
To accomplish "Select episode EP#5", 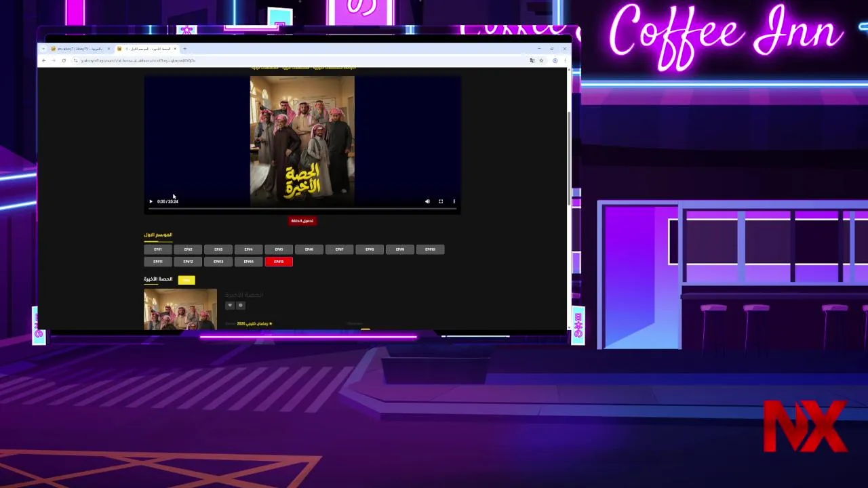I will [279, 249].
